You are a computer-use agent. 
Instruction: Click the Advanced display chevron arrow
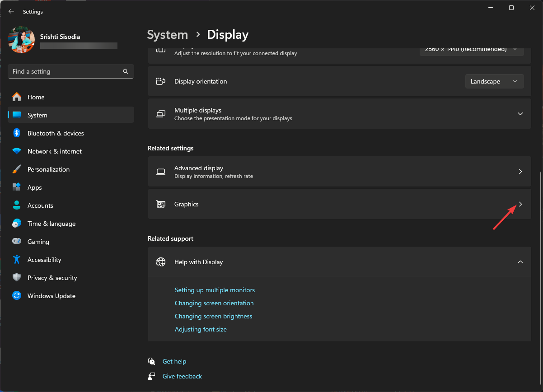pyautogui.click(x=520, y=172)
